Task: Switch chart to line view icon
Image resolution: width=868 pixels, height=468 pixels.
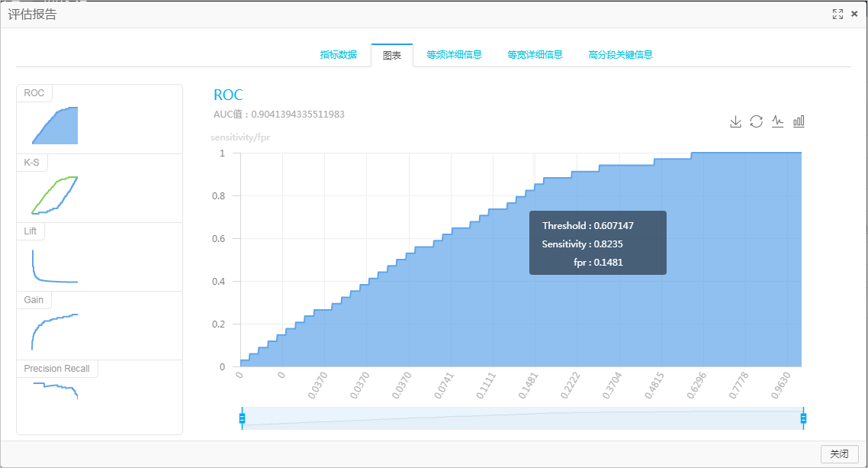Action: (x=778, y=121)
